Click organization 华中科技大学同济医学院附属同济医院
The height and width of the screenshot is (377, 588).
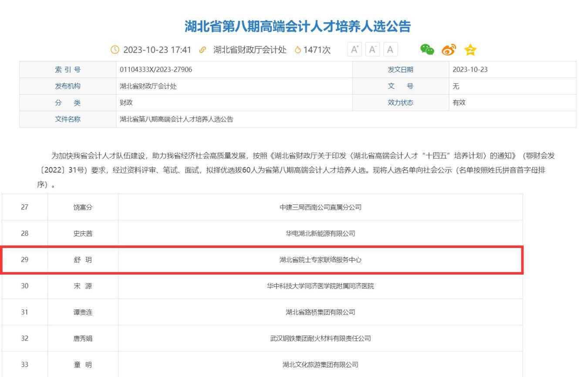click(x=320, y=286)
